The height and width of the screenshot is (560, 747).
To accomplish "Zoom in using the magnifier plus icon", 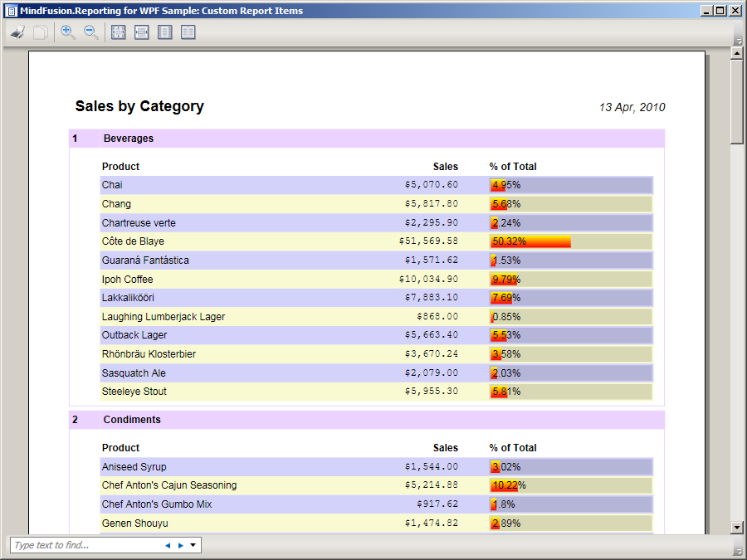I will click(68, 32).
